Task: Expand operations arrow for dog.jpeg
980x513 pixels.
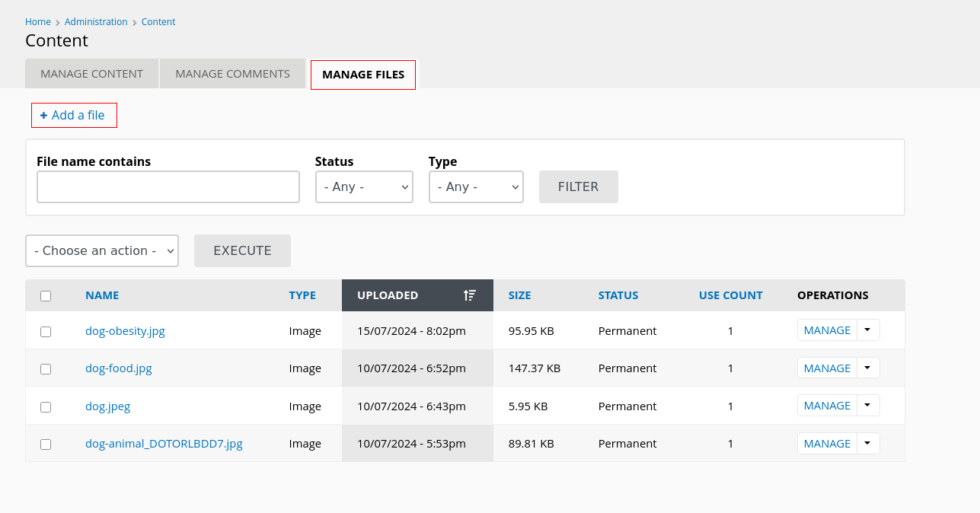Action: [868, 406]
